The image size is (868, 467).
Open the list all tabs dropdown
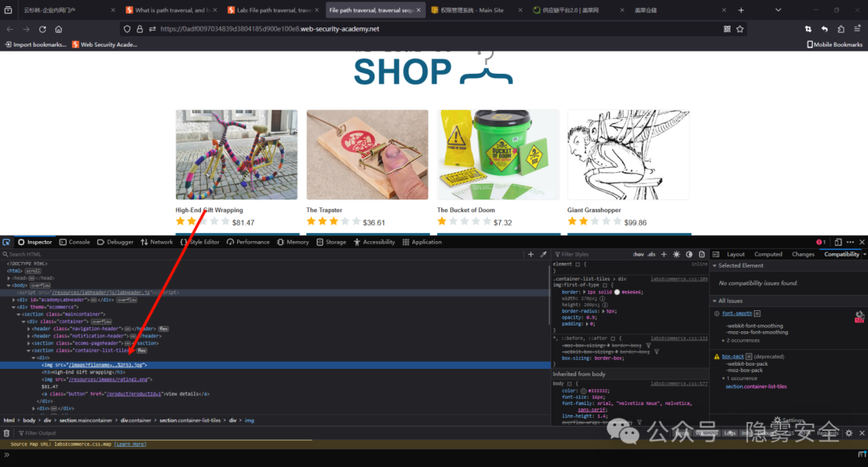[x=778, y=10]
